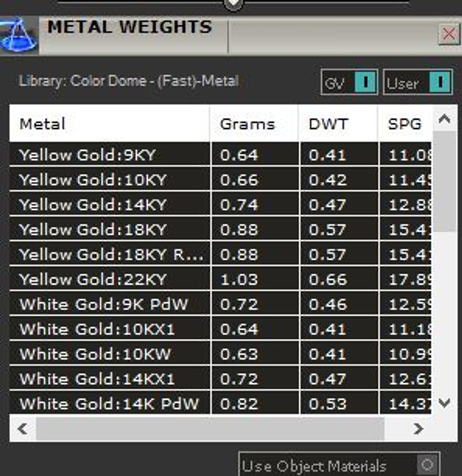Click the horizontal scrollbar thumb

(x=210, y=429)
